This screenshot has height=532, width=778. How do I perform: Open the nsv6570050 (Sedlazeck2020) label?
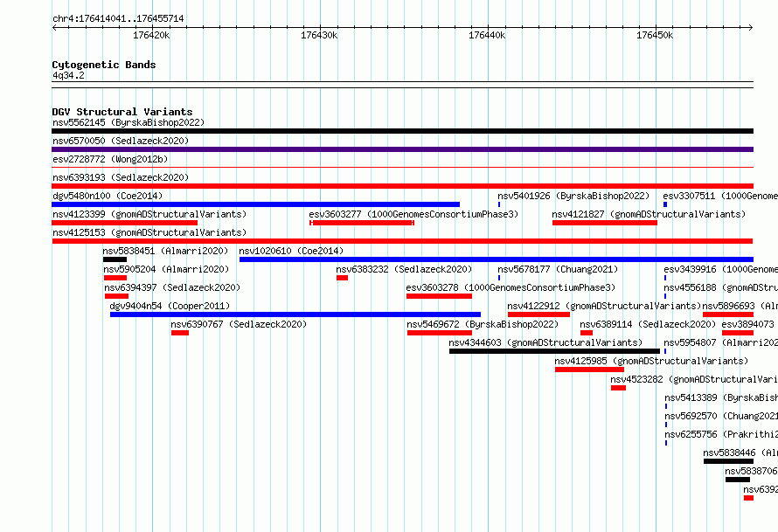point(121,141)
